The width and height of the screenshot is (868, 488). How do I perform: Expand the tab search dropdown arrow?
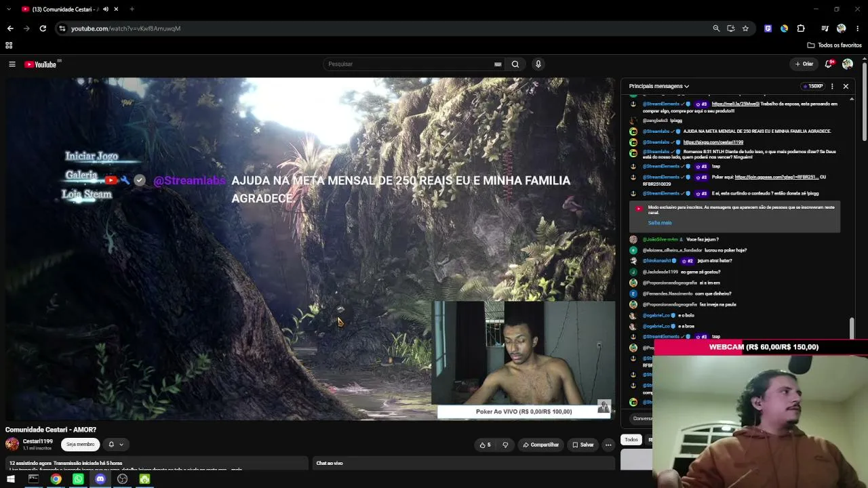9,9
